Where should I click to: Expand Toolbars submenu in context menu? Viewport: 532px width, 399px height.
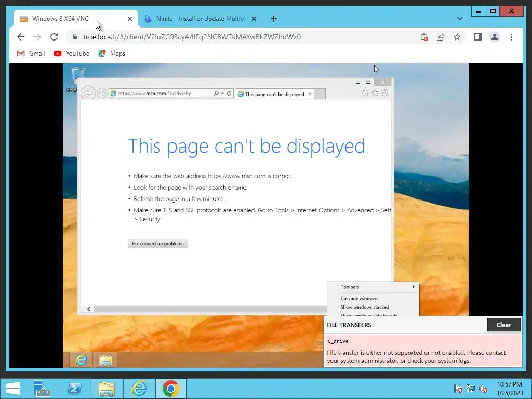pyautogui.click(x=373, y=287)
